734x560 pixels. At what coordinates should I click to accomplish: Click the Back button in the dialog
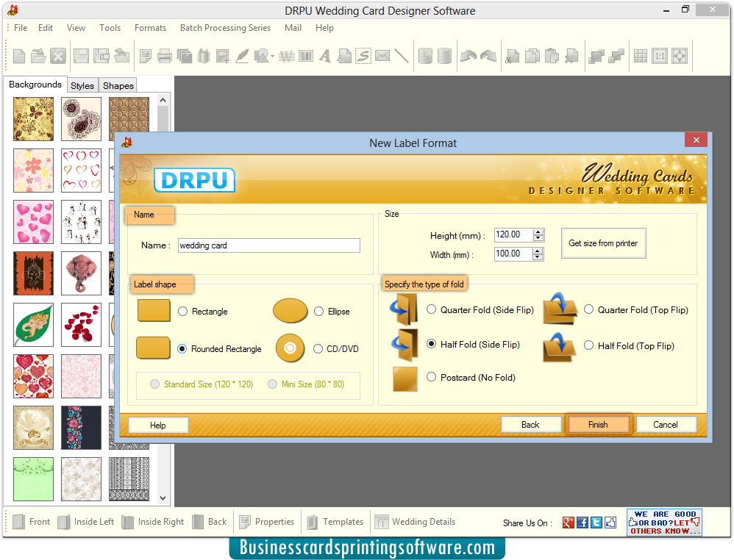(530, 425)
